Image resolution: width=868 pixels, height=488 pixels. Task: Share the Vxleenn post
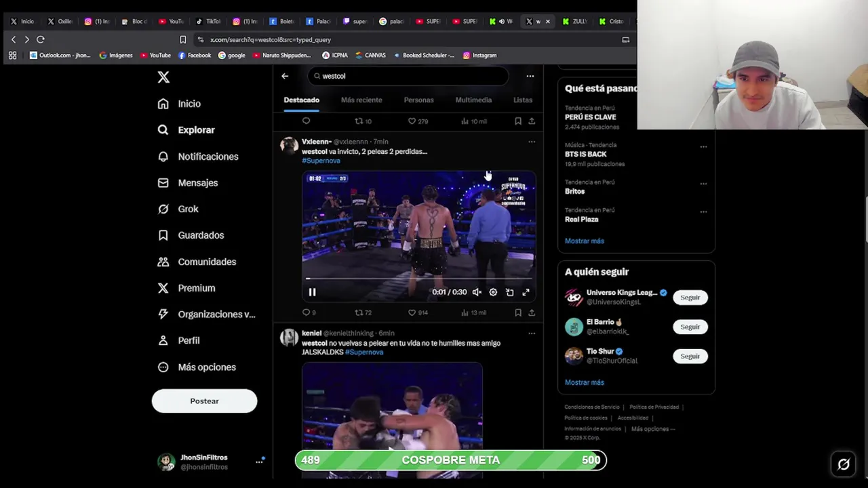coord(532,312)
